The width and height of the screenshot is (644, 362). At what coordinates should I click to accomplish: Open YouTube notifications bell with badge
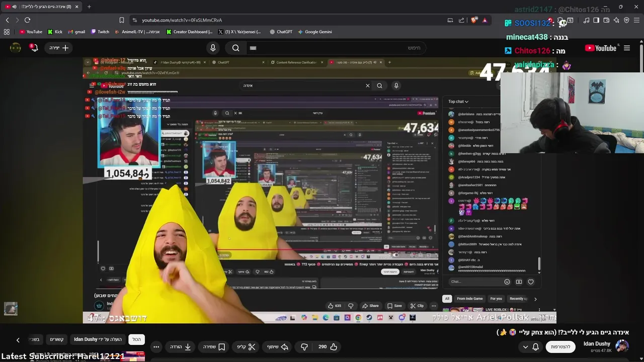[34, 48]
